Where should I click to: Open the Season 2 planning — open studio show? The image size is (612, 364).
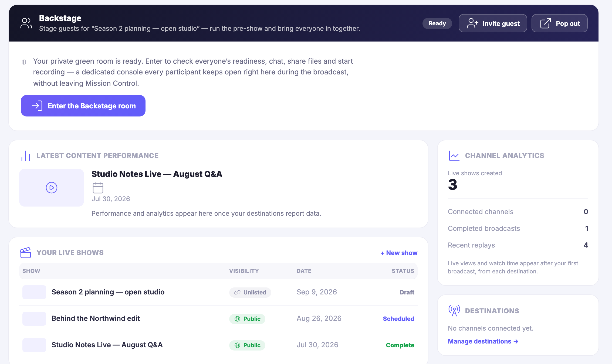(x=108, y=292)
